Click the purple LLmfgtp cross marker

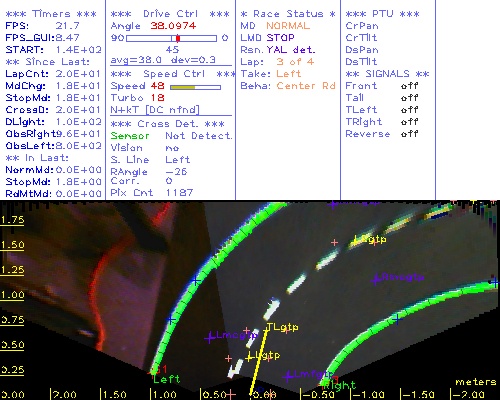pos(288,376)
